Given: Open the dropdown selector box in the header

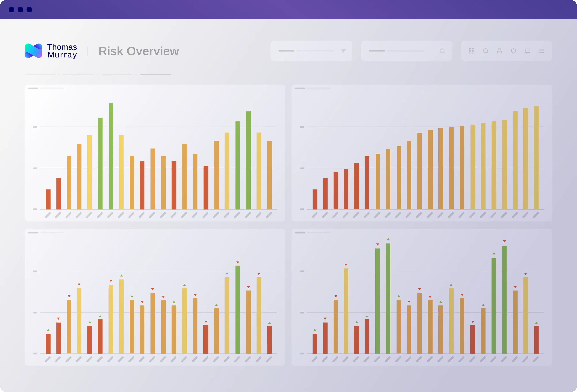Looking at the screenshot, I should [x=311, y=51].
